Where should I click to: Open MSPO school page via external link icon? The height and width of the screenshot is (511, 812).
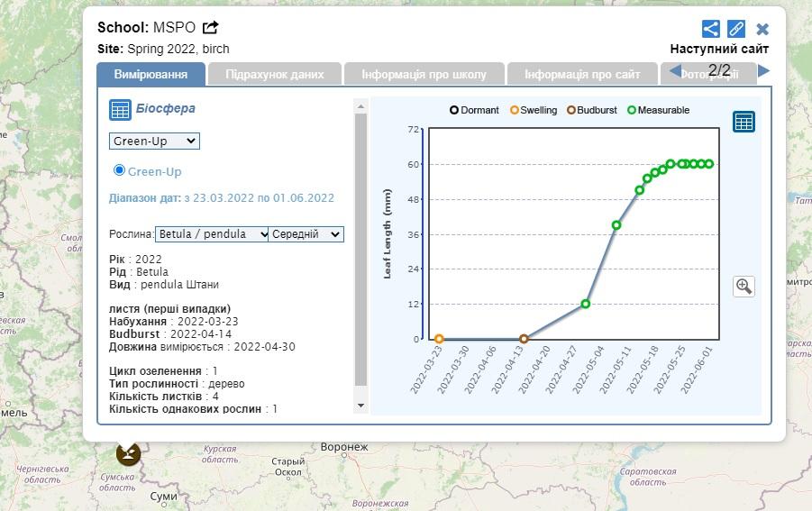click(211, 28)
